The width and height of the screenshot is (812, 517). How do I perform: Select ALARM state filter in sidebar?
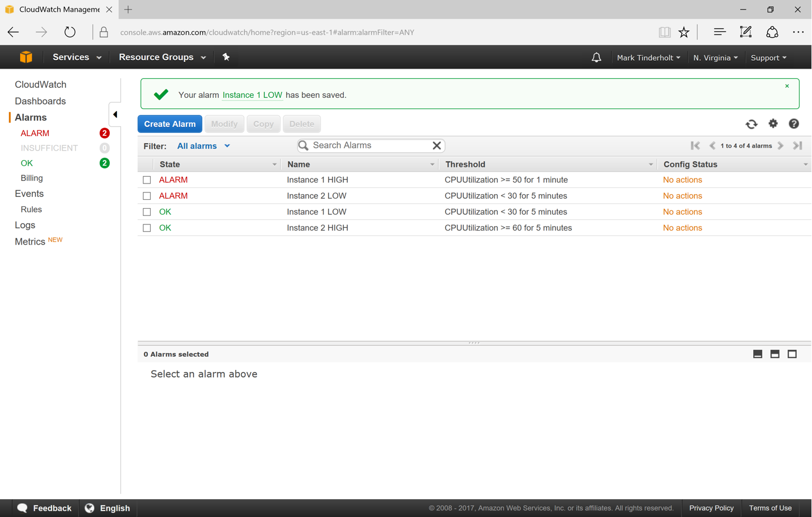point(35,133)
